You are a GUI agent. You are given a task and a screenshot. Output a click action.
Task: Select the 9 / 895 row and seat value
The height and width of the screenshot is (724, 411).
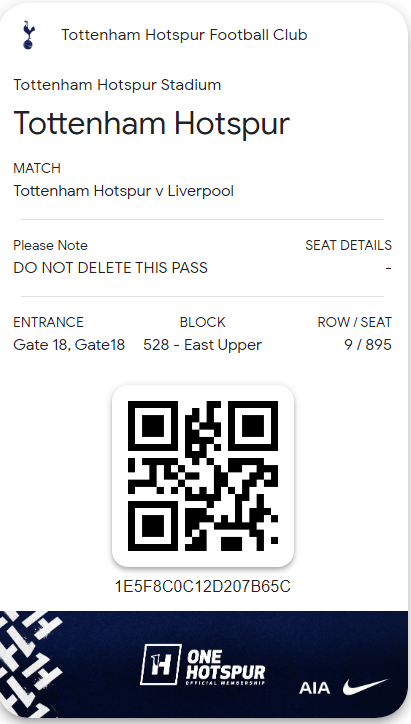pyautogui.click(x=368, y=345)
